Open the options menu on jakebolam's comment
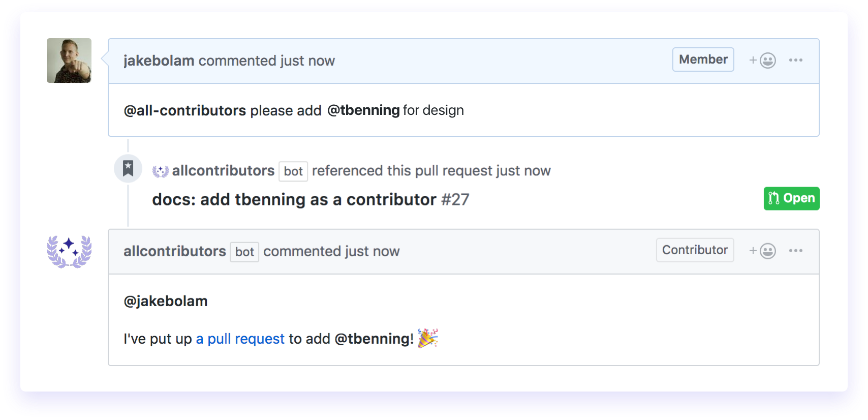 tap(796, 60)
